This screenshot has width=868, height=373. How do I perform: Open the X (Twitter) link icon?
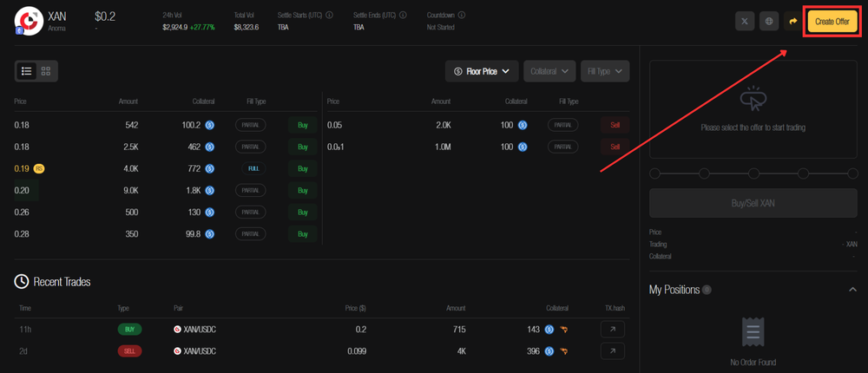[x=745, y=21]
